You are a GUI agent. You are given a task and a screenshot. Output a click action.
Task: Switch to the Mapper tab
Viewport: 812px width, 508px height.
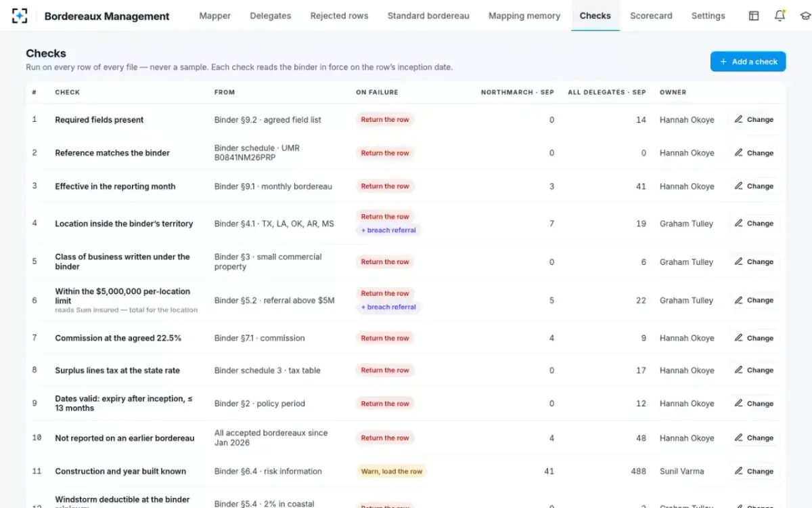[215, 16]
